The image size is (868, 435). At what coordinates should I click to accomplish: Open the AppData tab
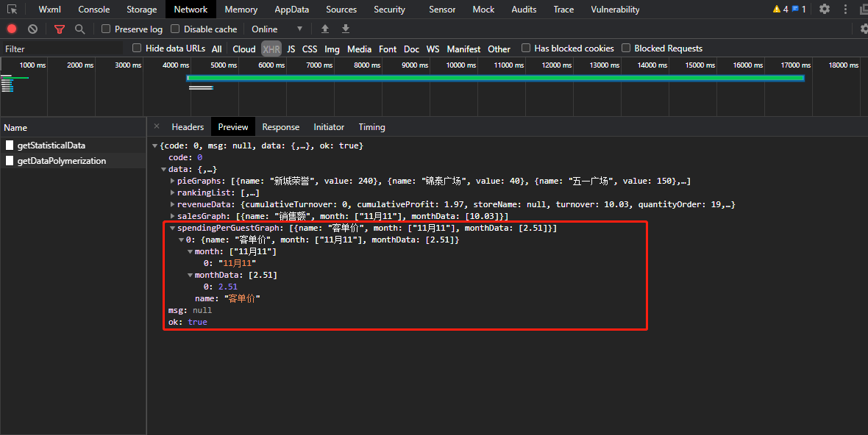point(292,10)
